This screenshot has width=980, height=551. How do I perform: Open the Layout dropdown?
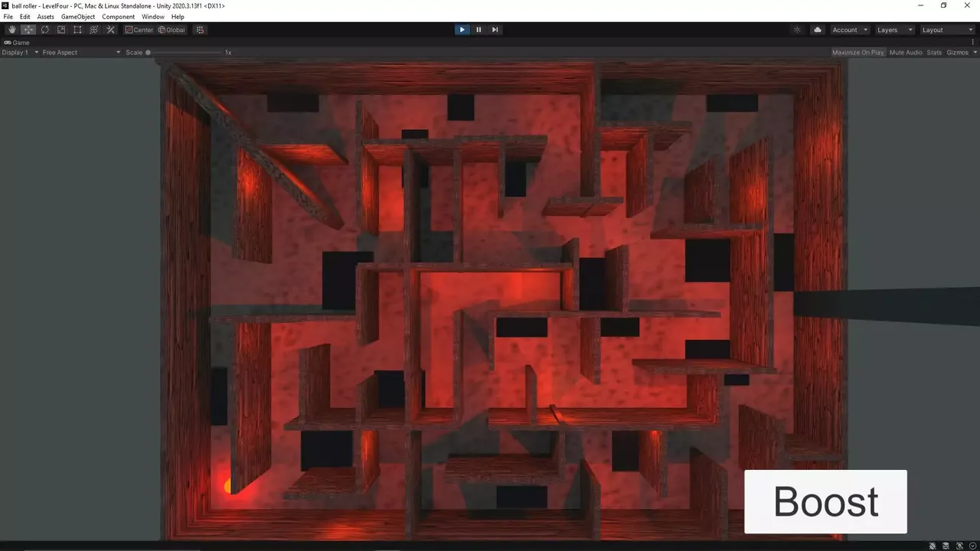(x=946, y=29)
